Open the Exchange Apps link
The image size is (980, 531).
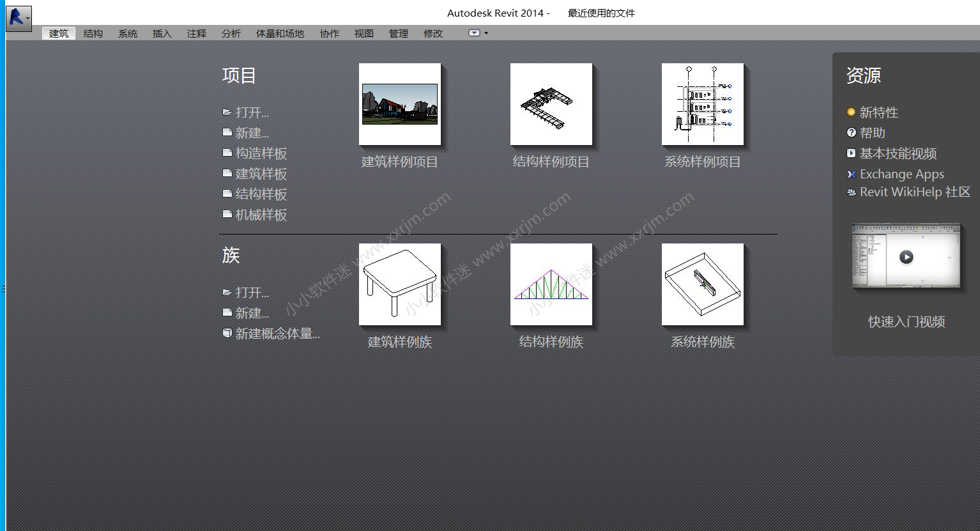(902, 174)
